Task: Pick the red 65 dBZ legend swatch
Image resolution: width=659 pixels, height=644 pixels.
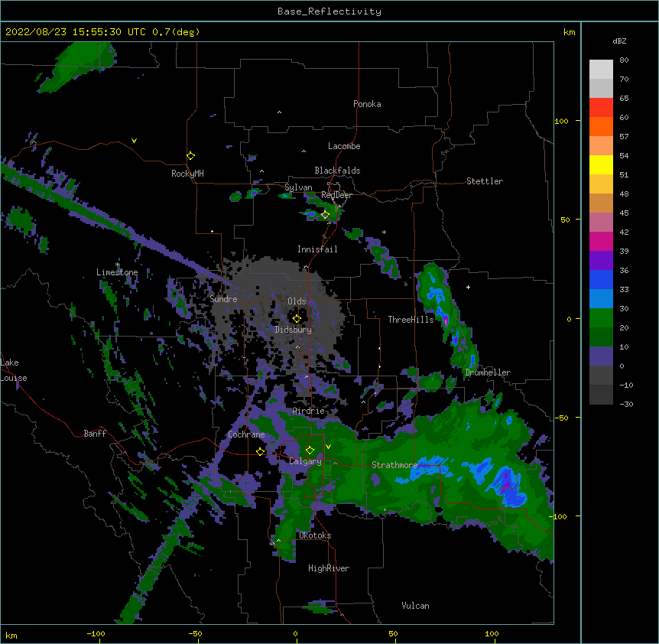Action: click(601, 107)
